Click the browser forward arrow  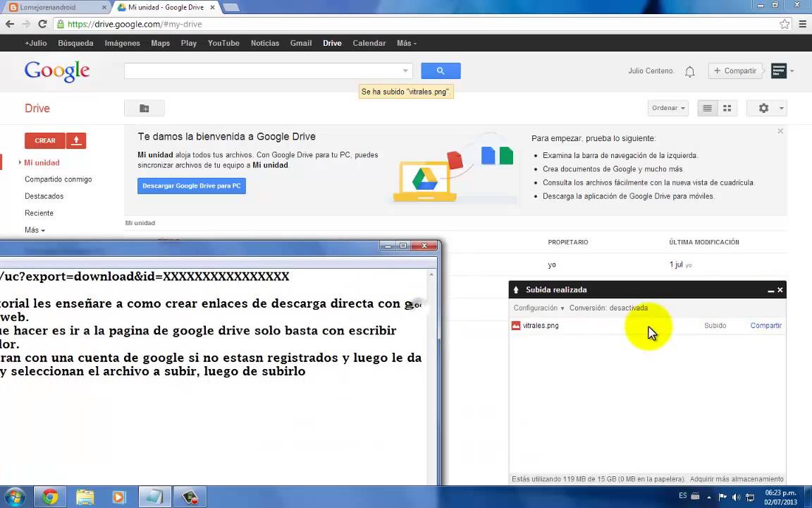tap(26, 24)
